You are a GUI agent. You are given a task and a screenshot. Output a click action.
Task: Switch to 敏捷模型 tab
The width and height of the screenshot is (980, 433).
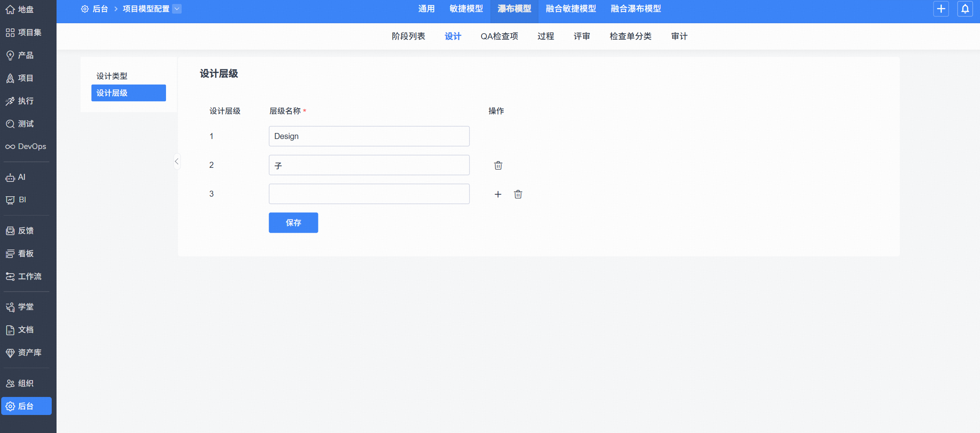point(466,9)
